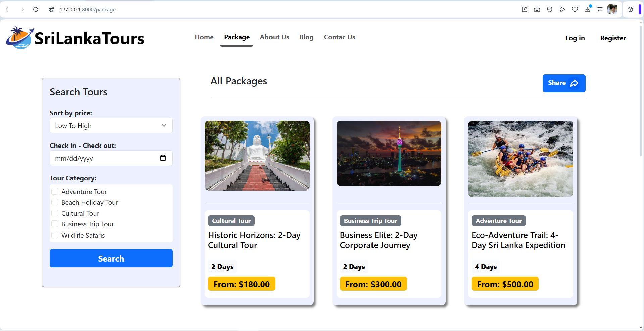
Task: Open the browser downloads icon
Action: pos(587,9)
